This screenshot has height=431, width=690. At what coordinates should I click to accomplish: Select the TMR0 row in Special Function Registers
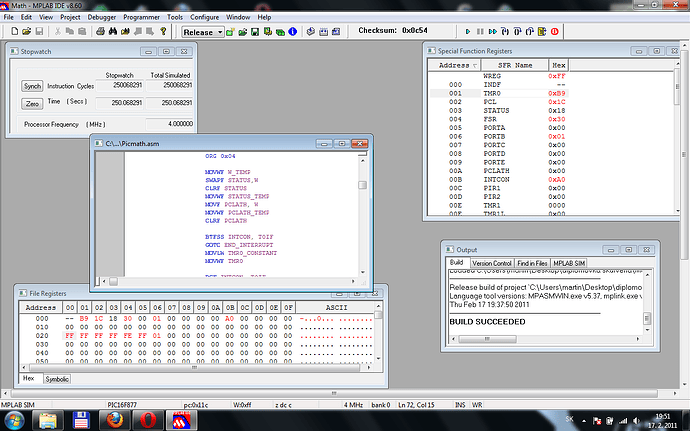click(499, 93)
